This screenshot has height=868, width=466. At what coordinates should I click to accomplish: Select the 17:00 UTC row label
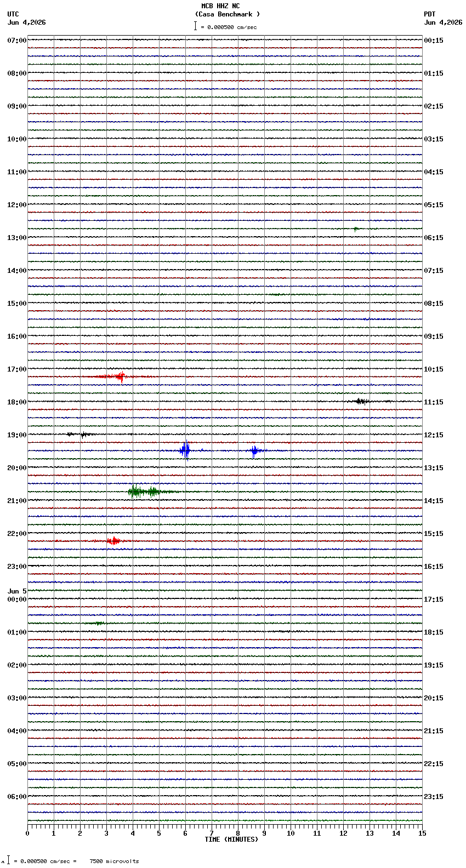(16, 369)
